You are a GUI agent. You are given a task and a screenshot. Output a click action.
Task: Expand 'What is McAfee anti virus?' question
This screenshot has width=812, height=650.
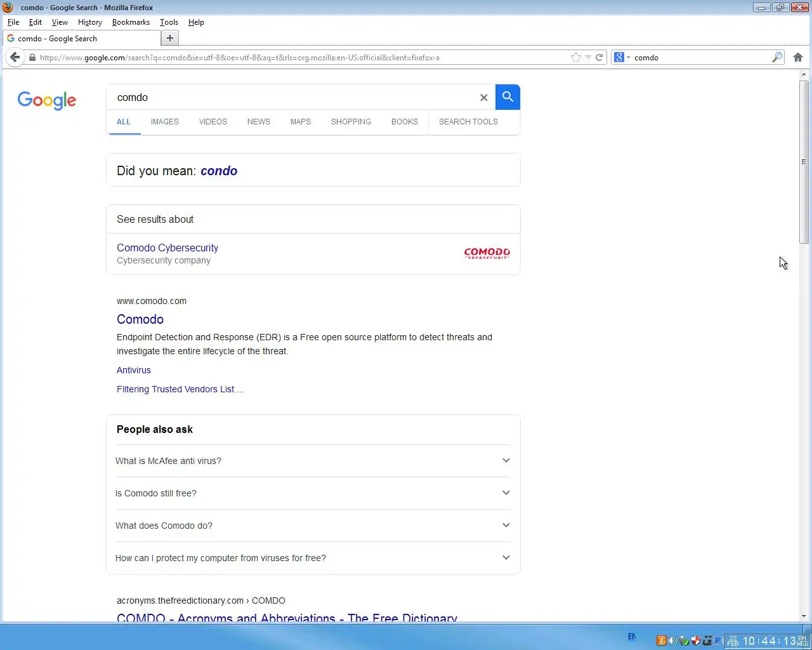313,461
